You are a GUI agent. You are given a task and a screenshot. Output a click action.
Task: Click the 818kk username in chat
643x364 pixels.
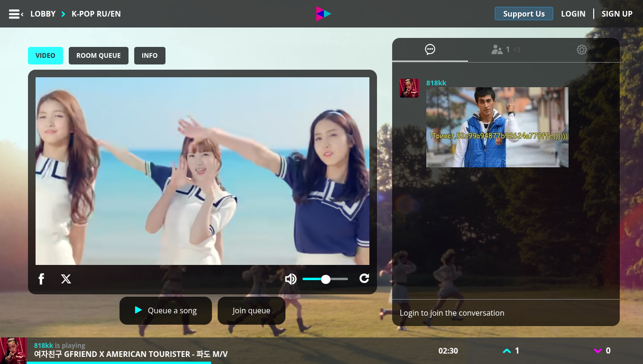436,83
